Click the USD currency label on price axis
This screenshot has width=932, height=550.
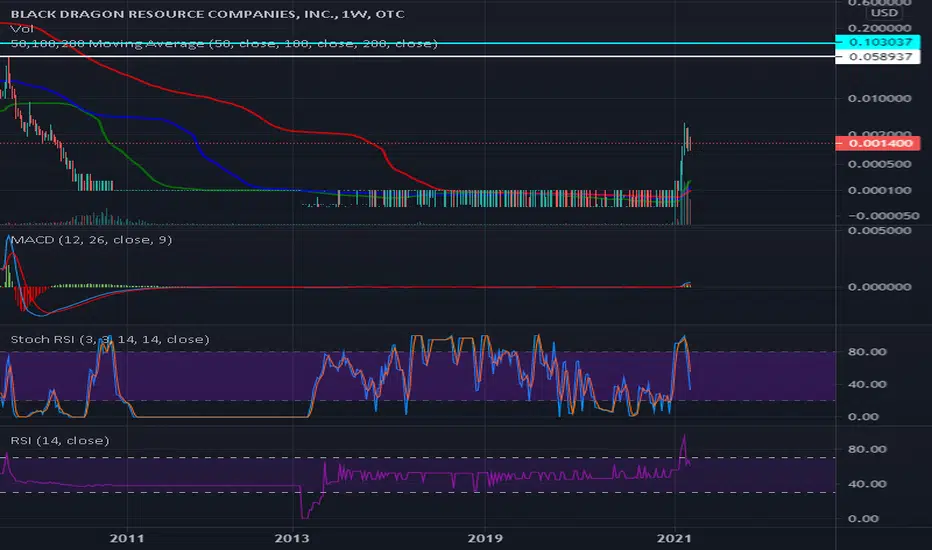(x=884, y=12)
